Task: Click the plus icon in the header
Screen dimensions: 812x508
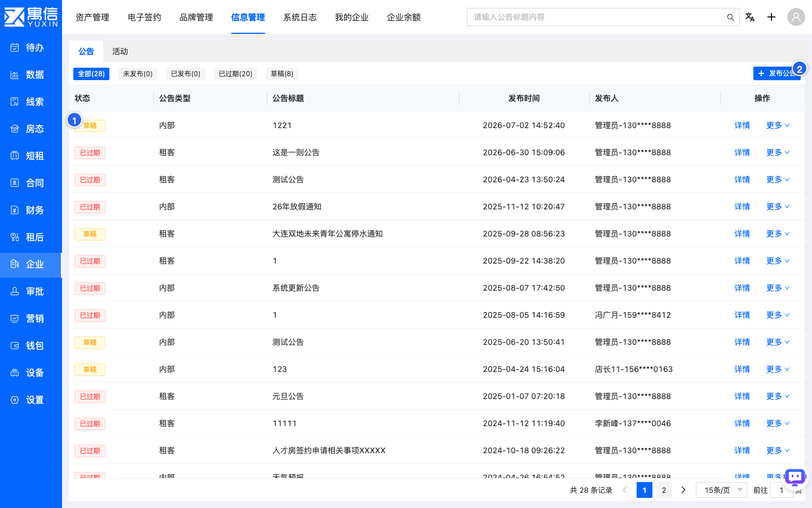Action: tap(771, 17)
